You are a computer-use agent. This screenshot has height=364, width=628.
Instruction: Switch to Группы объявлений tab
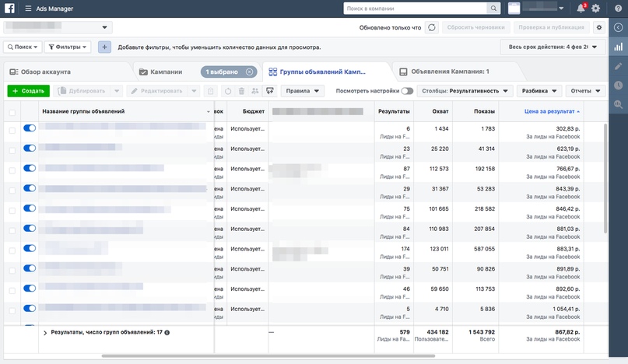pos(322,72)
